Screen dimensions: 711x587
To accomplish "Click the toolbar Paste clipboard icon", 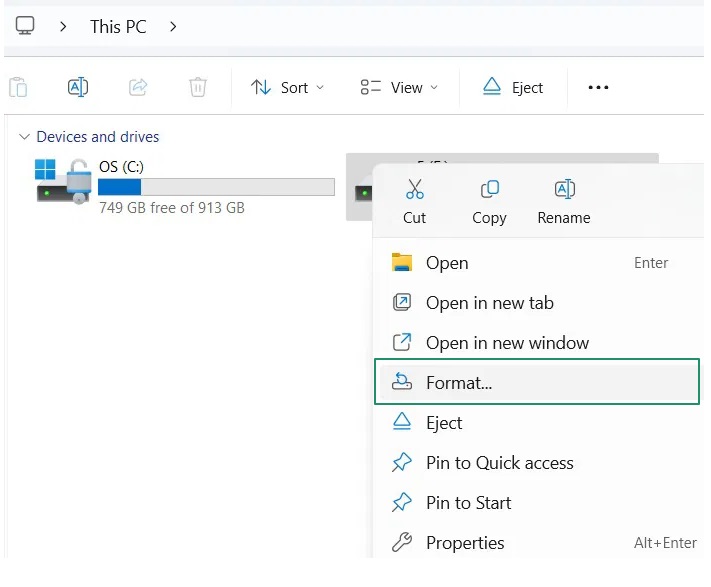I will point(17,87).
